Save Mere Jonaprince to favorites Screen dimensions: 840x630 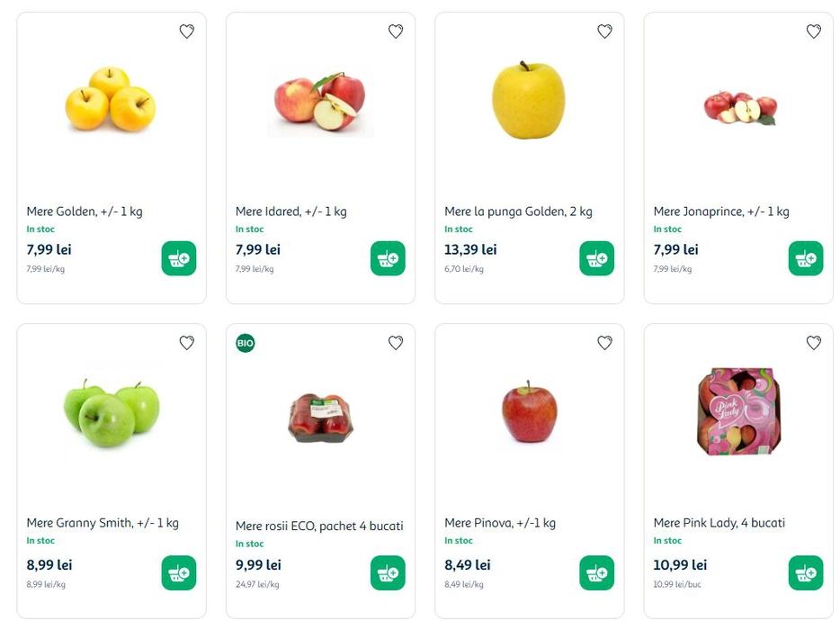tap(814, 31)
